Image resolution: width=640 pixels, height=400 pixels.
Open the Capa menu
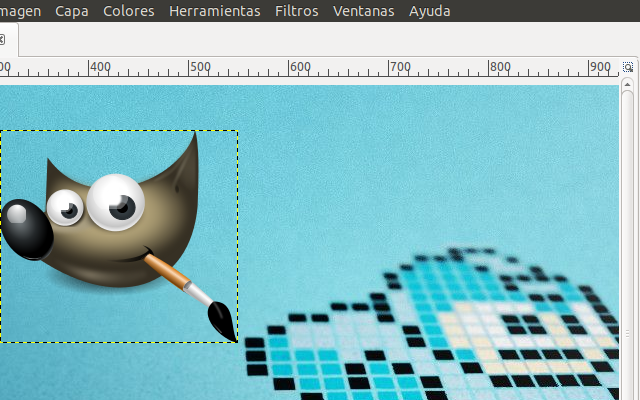72,11
